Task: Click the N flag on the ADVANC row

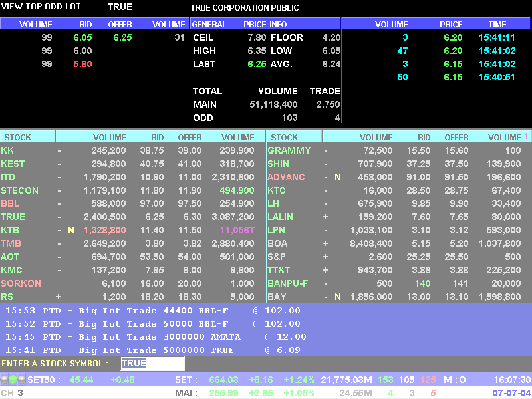Action: (x=338, y=177)
